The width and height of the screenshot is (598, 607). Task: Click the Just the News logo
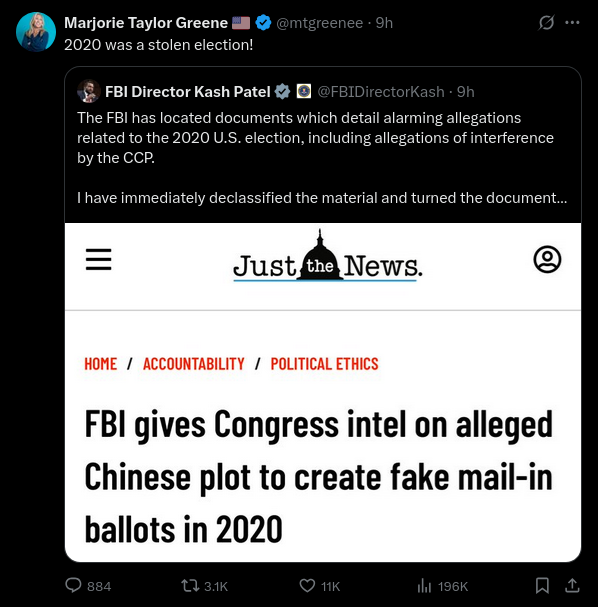[x=327, y=256]
